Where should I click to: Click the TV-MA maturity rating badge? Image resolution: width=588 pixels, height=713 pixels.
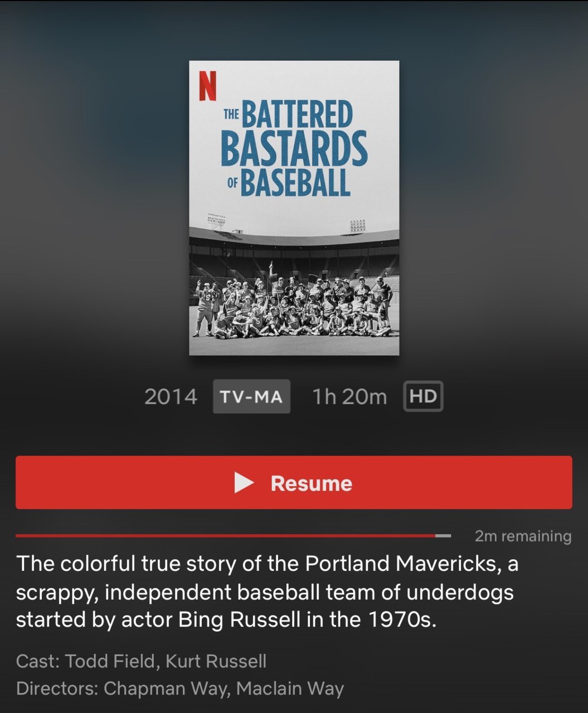251,396
